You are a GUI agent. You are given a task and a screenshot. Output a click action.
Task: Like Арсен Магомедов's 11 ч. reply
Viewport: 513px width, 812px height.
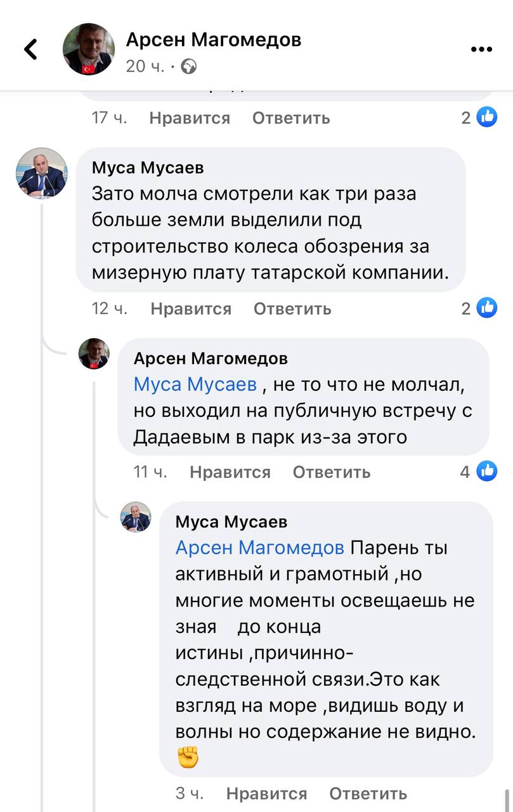(x=230, y=472)
